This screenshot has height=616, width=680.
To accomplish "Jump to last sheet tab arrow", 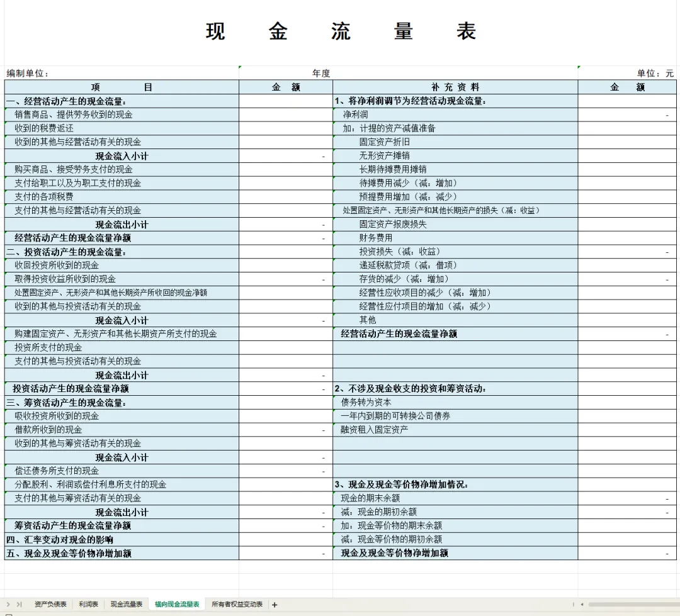I will [19, 604].
